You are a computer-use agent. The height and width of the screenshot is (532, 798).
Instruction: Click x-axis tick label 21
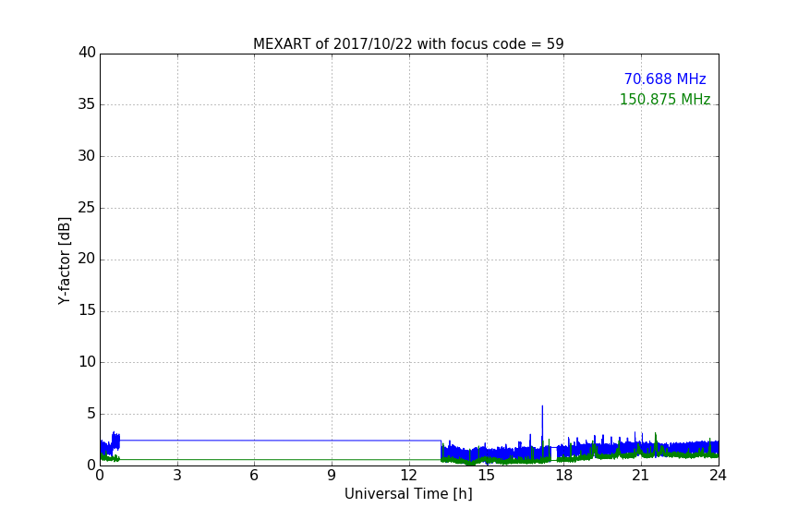tap(641, 476)
